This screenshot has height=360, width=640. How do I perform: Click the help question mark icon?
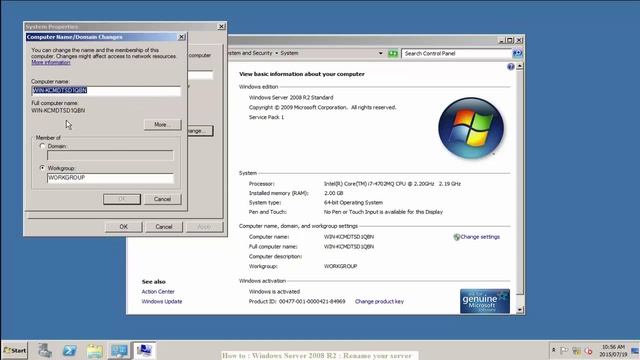pyautogui.click(x=511, y=67)
